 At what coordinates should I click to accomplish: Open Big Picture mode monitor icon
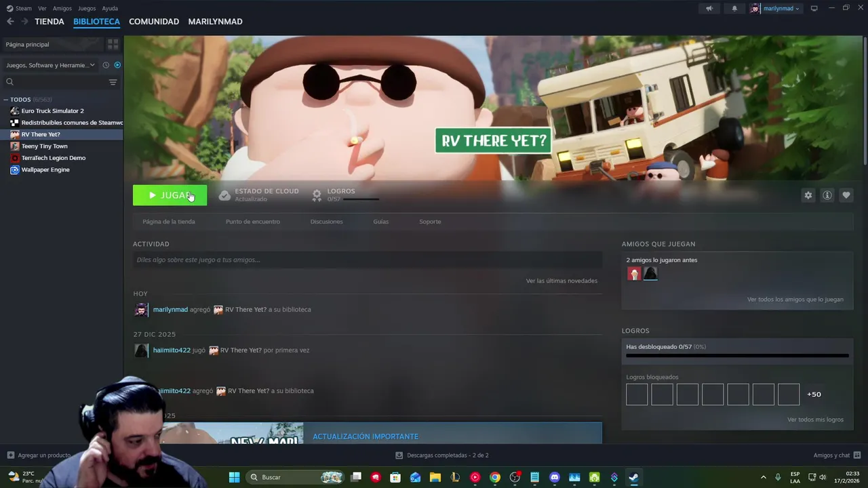[x=814, y=8]
